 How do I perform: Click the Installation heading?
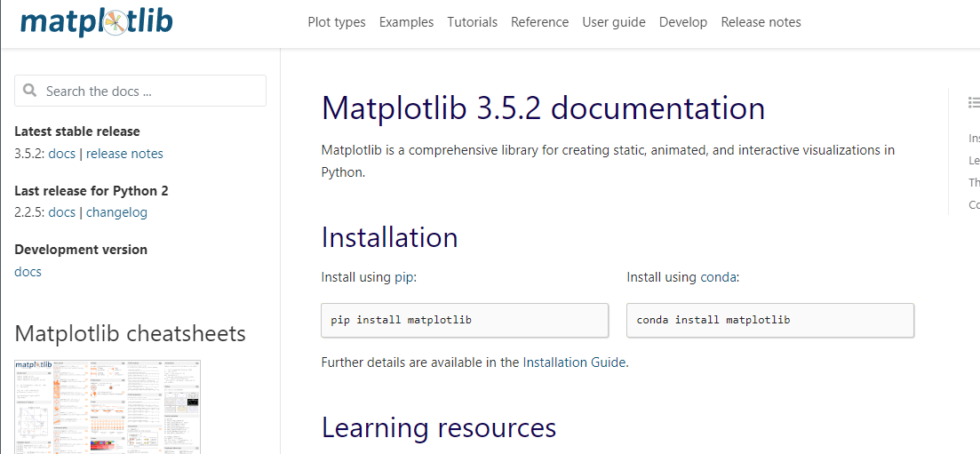(x=389, y=237)
